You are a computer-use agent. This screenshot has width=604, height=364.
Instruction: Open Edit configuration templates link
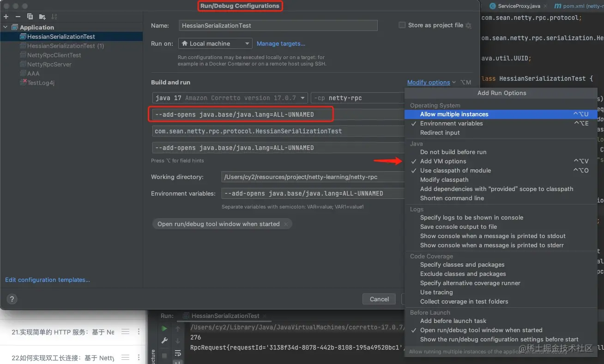coord(48,280)
